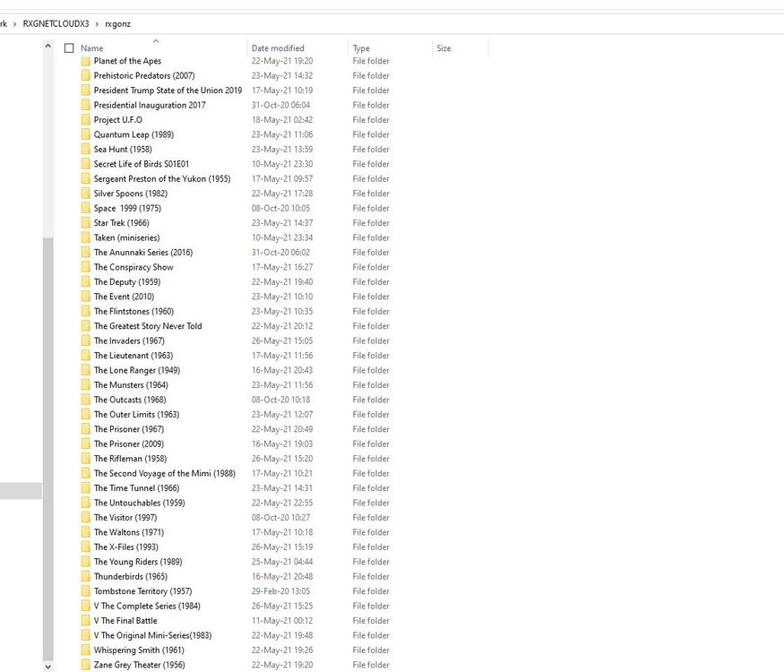Select The Lone Ranger (1949) folder icon

coord(86,371)
